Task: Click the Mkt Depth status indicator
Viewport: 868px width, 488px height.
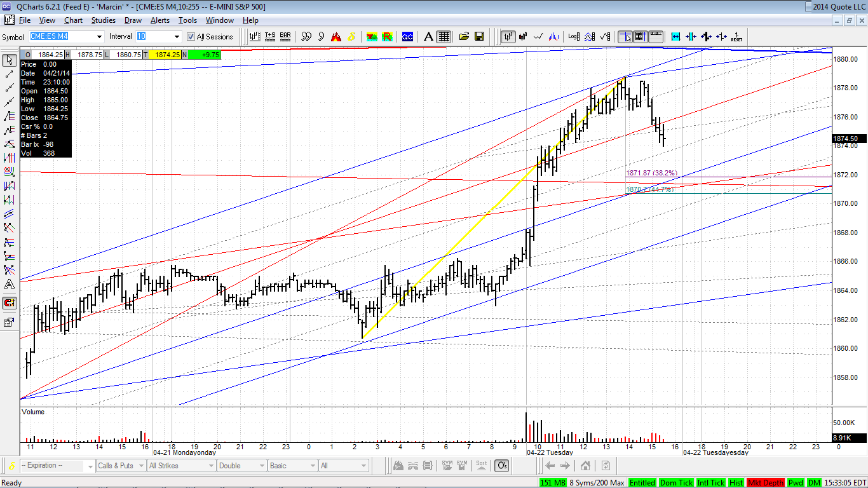Action: tap(766, 483)
